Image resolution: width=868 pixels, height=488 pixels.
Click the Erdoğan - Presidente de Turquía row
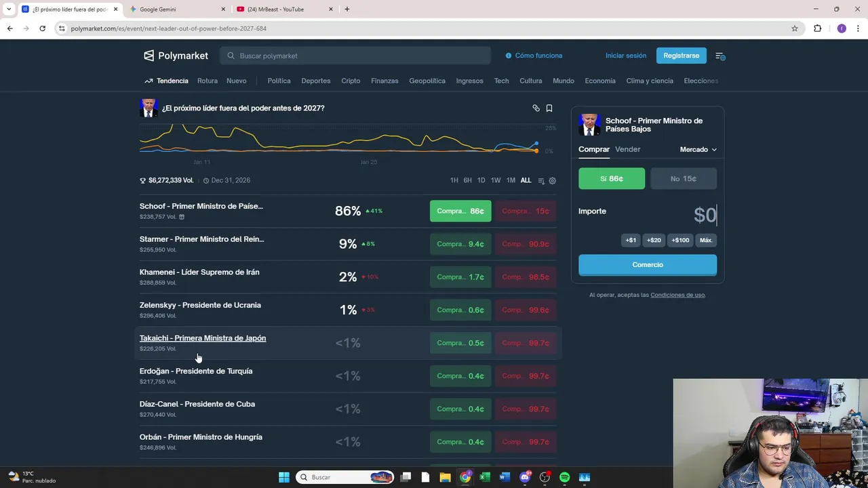coord(348,375)
